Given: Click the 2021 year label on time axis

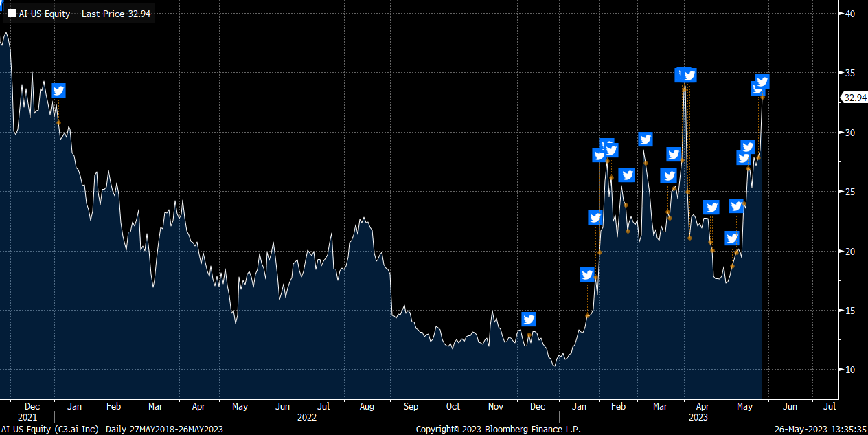Looking at the screenshot, I should pos(27,417).
